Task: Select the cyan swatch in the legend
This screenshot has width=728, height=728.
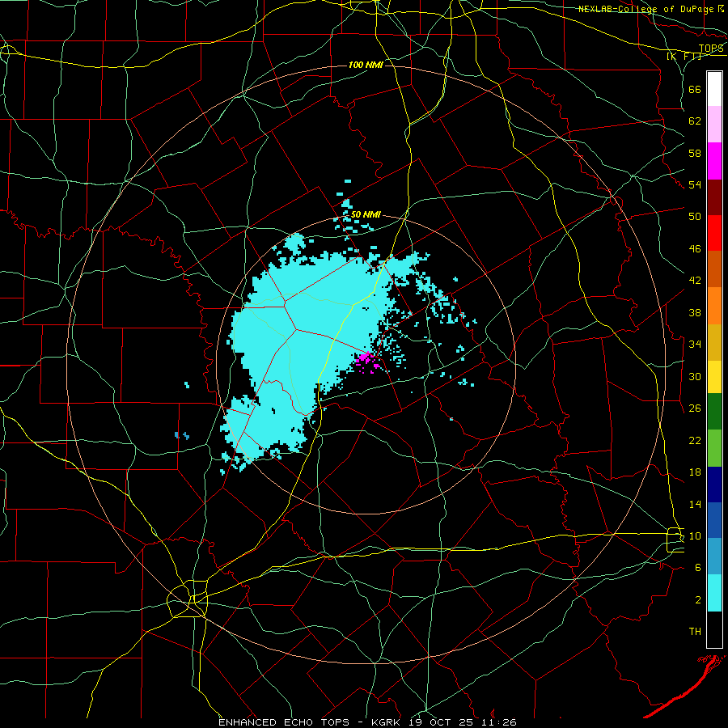Action: pos(714,593)
